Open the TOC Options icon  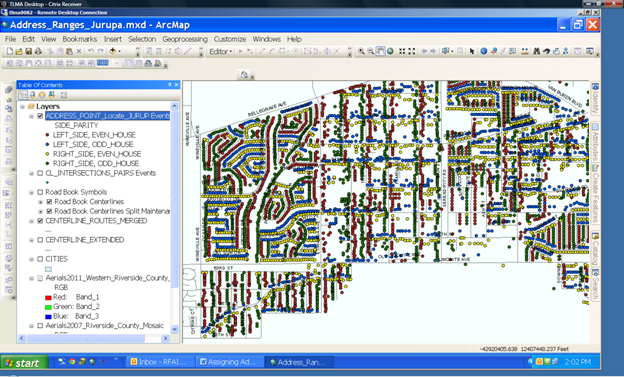63,95
